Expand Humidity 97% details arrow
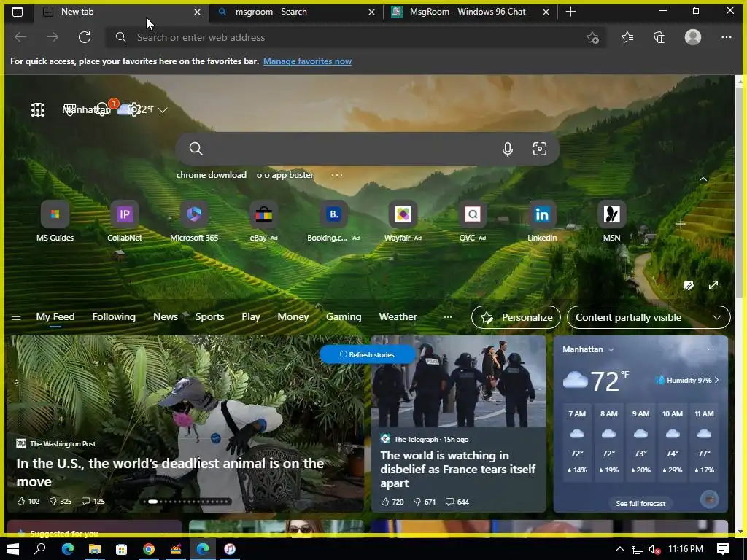 click(x=716, y=380)
